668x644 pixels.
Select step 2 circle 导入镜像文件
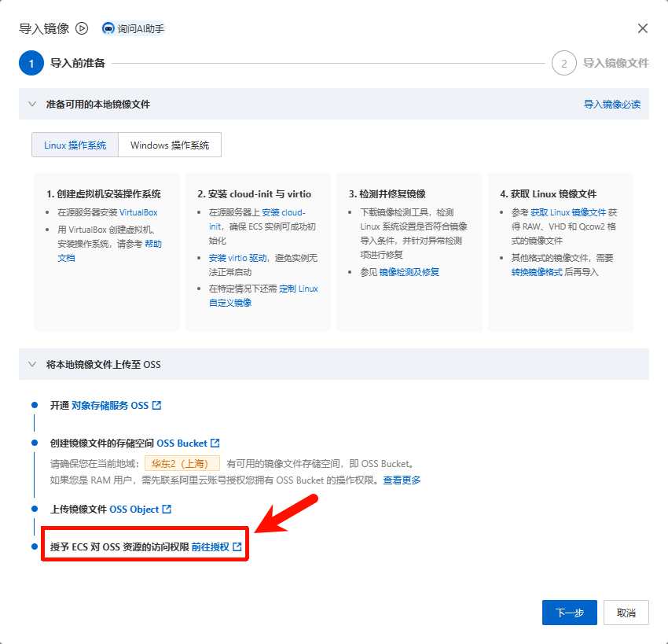click(563, 63)
